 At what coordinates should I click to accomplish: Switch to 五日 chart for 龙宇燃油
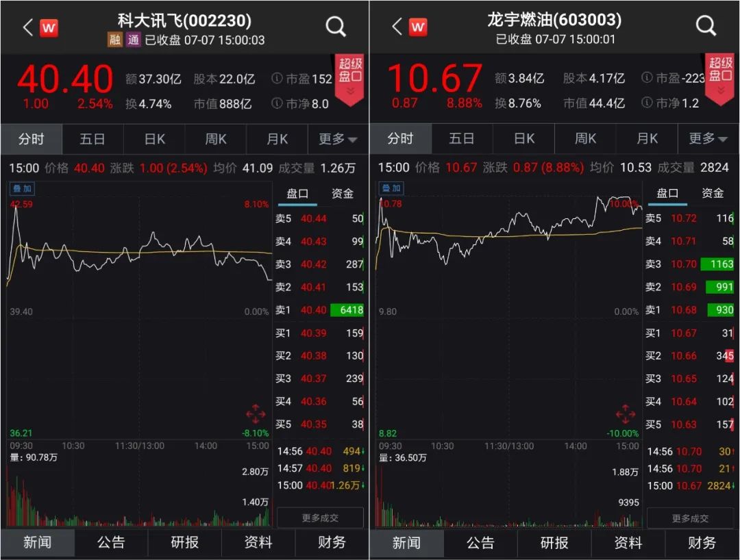click(462, 138)
